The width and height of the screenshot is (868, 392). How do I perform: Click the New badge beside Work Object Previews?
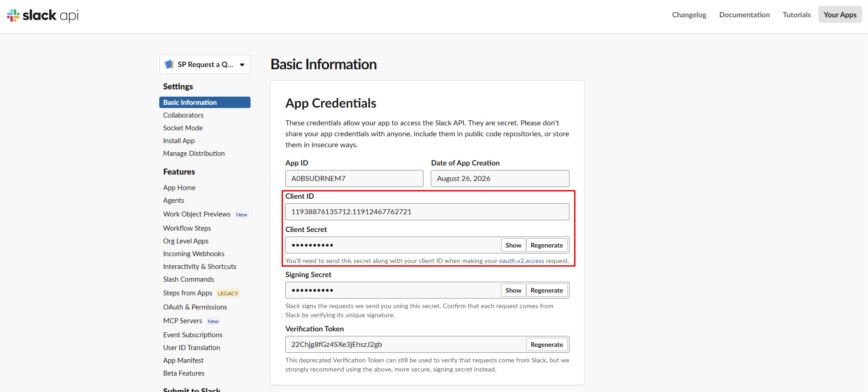[x=241, y=215]
